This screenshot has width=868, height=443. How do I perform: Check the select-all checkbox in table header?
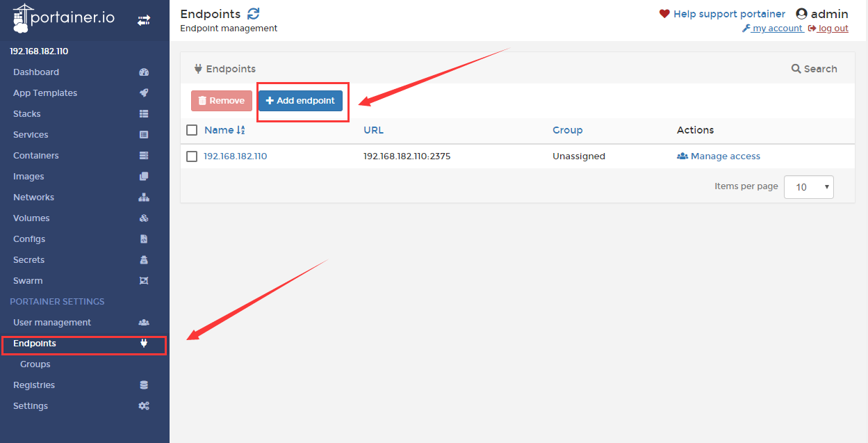(192, 130)
